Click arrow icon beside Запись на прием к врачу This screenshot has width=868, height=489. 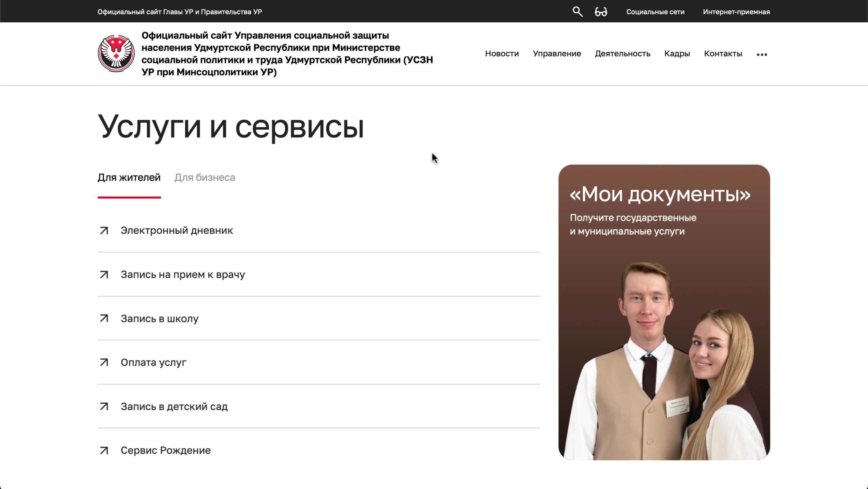click(x=104, y=274)
